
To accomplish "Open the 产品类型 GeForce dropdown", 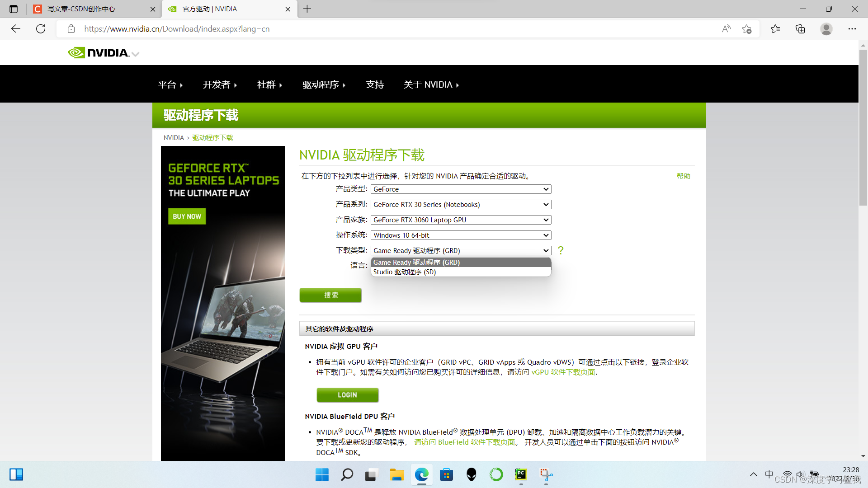I will (461, 189).
